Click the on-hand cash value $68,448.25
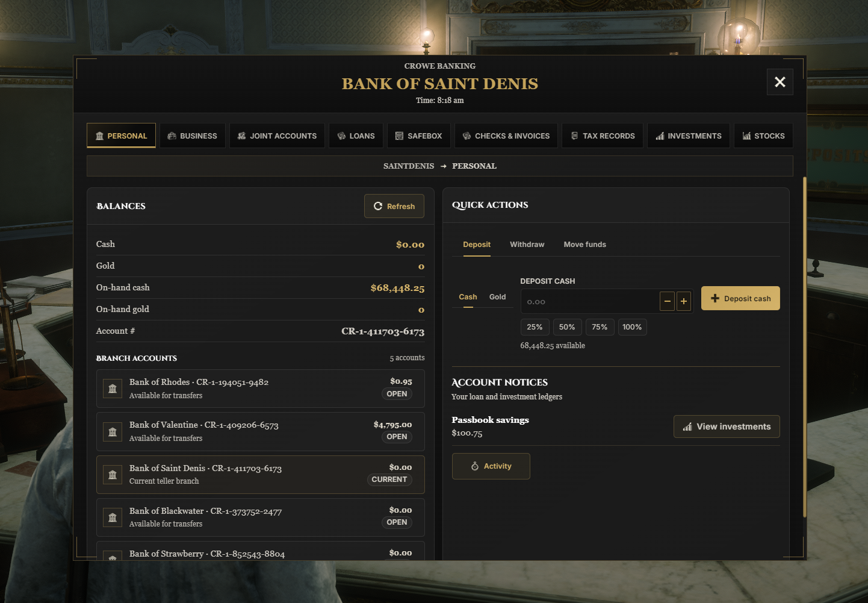This screenshot has width=868, height=603. (x=397, y=288)
